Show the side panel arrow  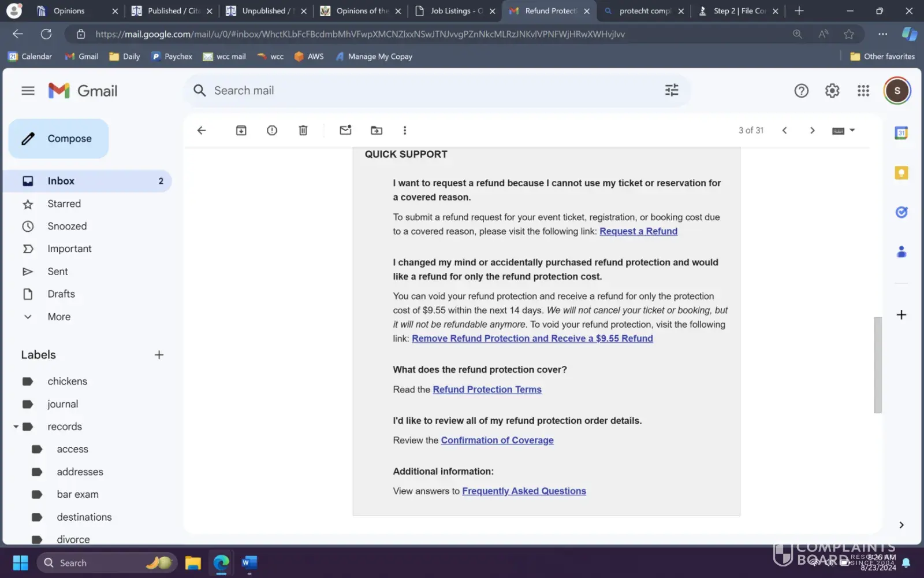click(x=901, y=525)
